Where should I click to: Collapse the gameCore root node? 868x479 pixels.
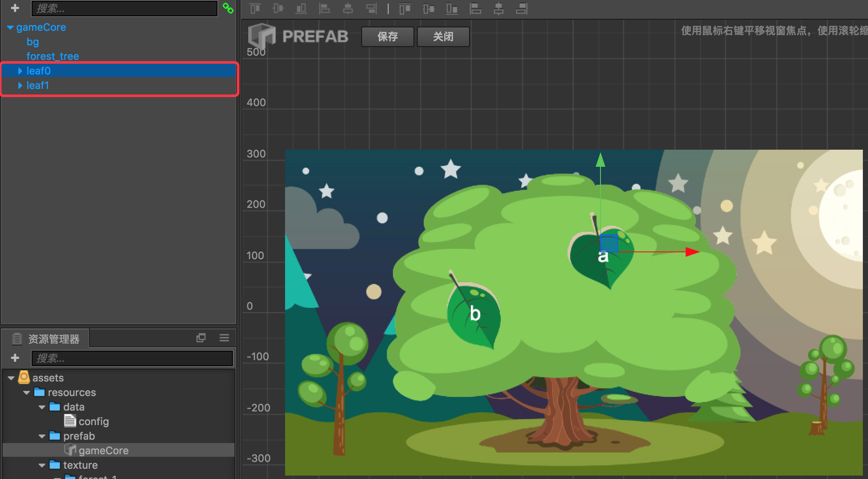[10, 27]
